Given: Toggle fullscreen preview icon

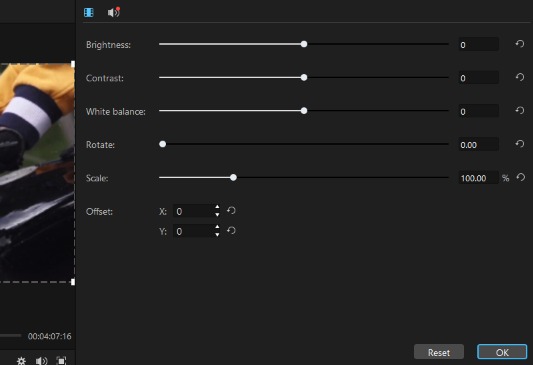Looking at the screenshot, I should (x=61, y=360).
